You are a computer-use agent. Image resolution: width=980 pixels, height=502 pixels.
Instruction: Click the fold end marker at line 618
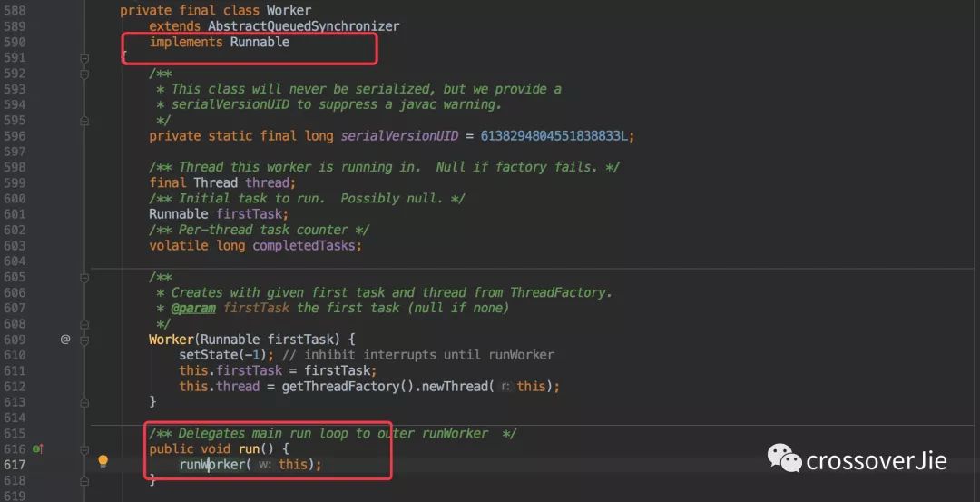coord(84,480)
